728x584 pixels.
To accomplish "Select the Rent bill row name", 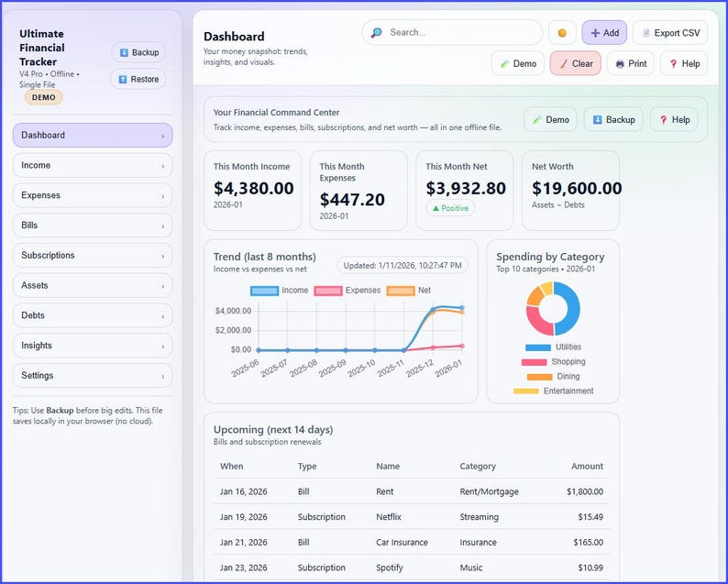I will [x=385, y=491].
